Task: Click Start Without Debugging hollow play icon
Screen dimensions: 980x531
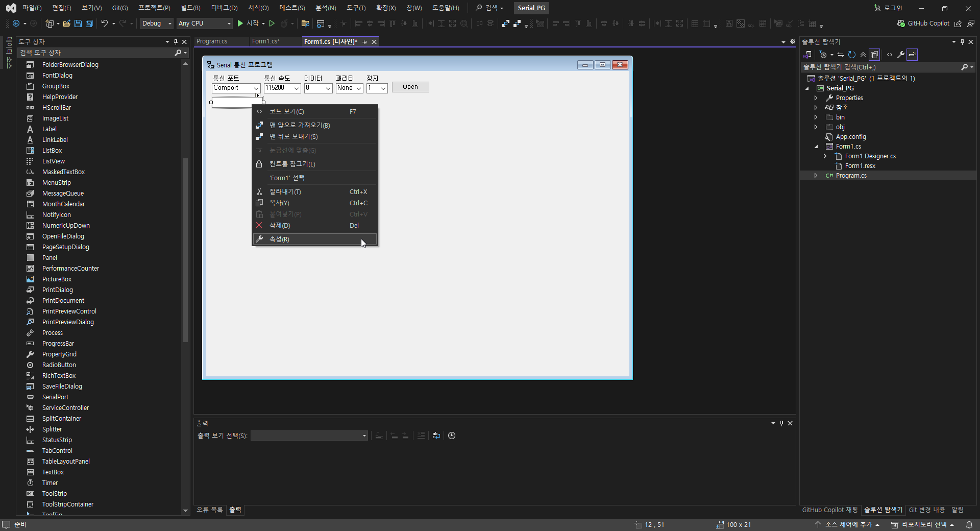Action: click(272, 23)
